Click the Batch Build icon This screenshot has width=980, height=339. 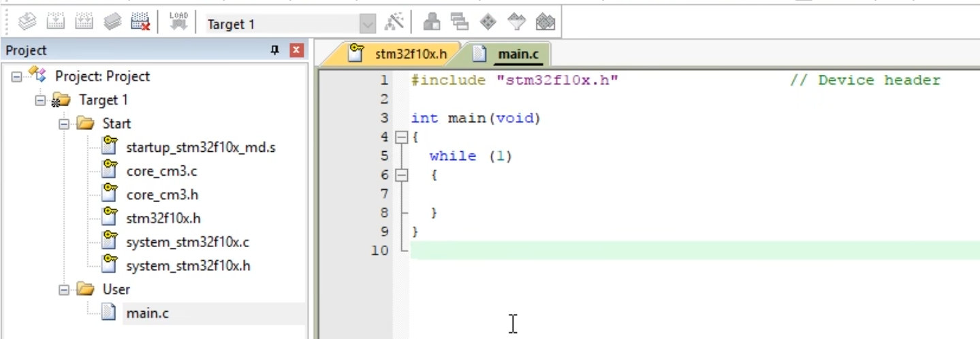tap(112, 23)
